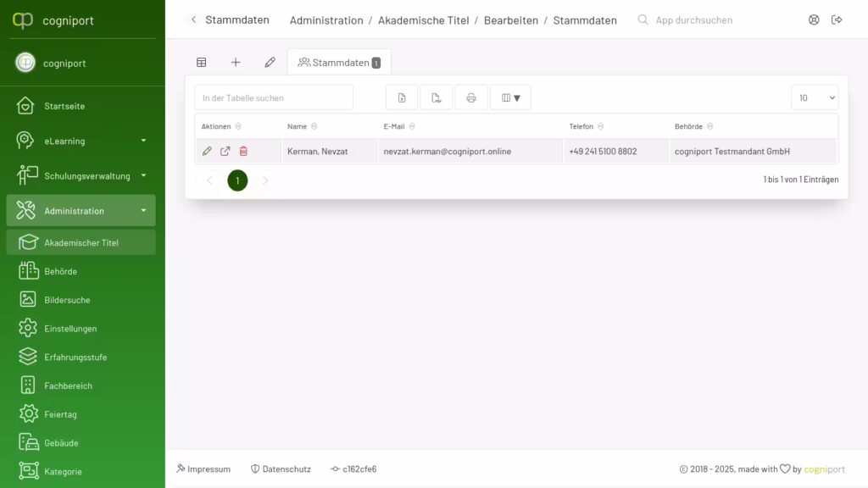
Task: Open the Impressum link in the footer
Action: tap(203, 469)
